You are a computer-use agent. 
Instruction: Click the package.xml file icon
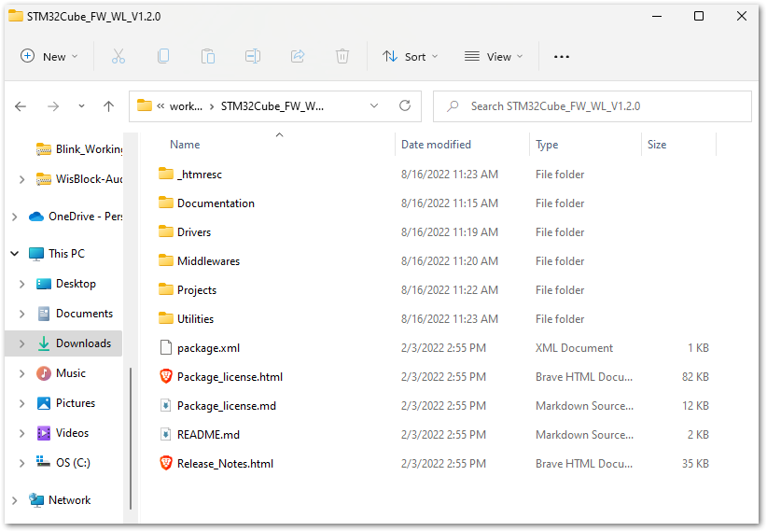pyautogui.click(x=166, y=347)
